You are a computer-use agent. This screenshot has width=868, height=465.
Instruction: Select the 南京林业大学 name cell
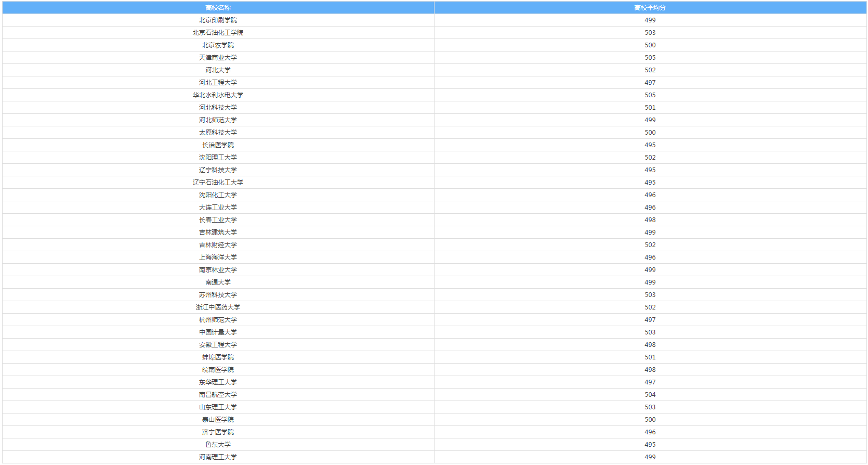click(218, 270)
